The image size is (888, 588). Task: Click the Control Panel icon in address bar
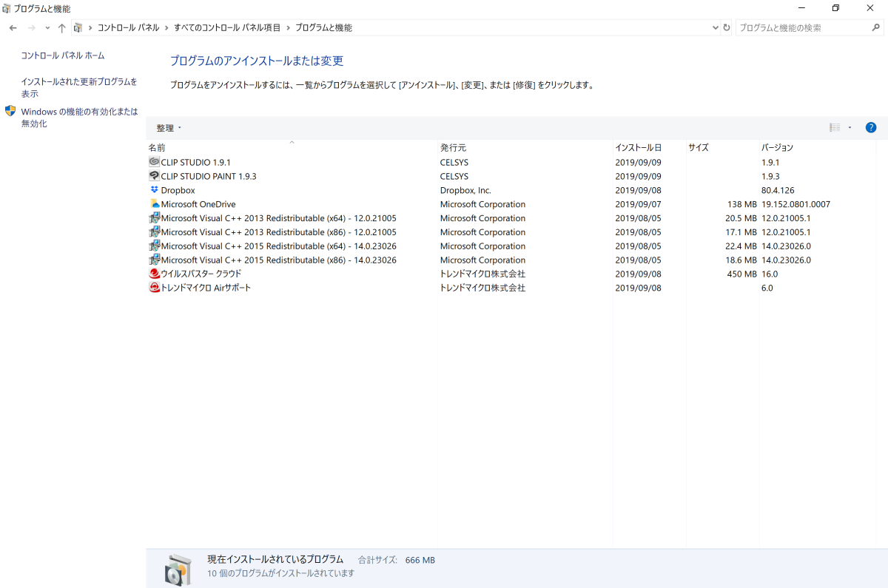click(78, 28)
